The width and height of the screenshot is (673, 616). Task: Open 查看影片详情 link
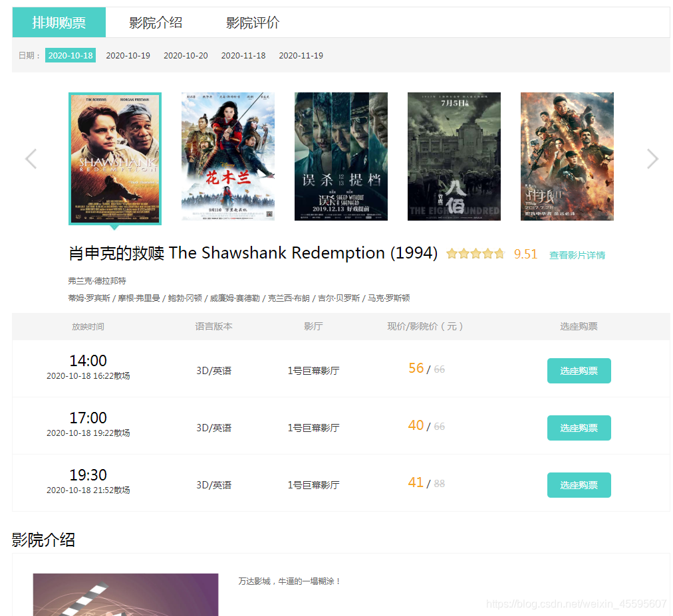pos(577,255)
